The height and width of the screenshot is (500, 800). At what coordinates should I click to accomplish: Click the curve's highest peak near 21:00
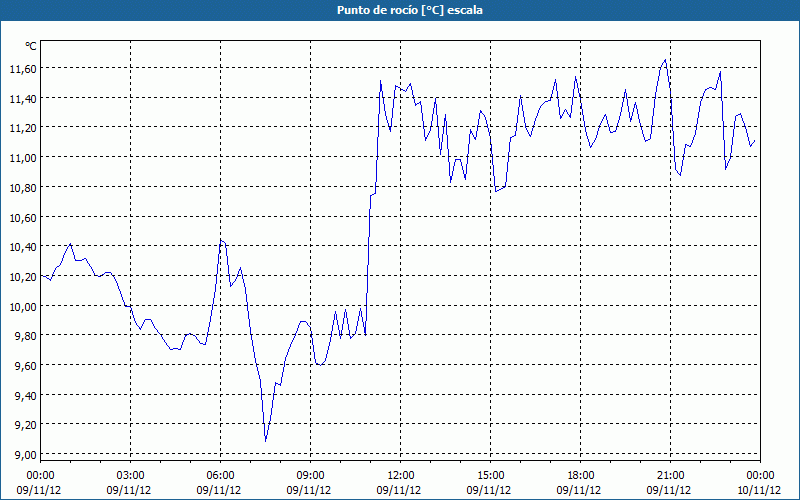(665, 60)
